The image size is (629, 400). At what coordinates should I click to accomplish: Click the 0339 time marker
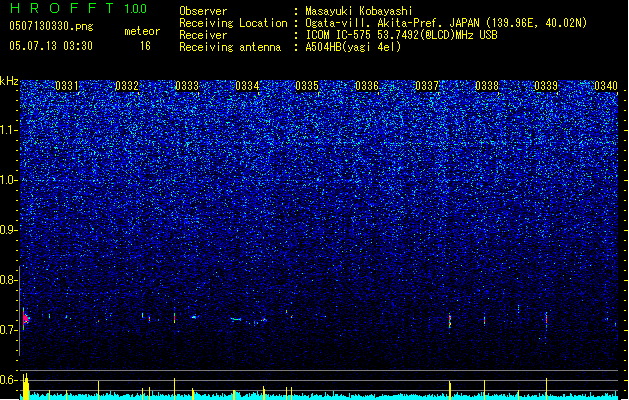(546, 86)
